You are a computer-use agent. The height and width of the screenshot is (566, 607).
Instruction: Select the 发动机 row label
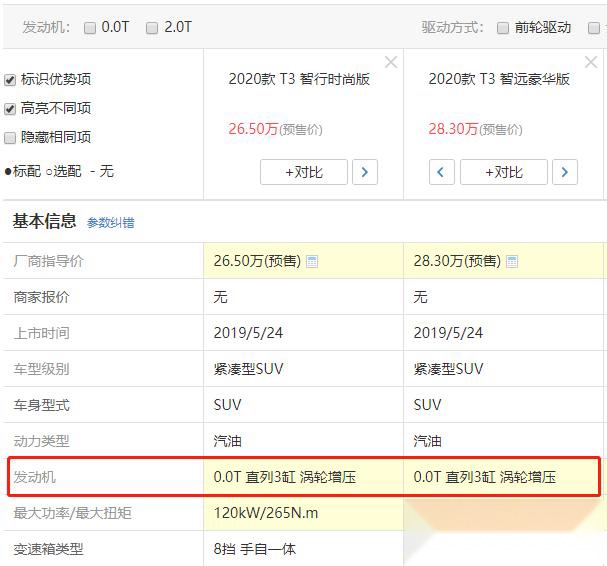[x=34, y=477]
